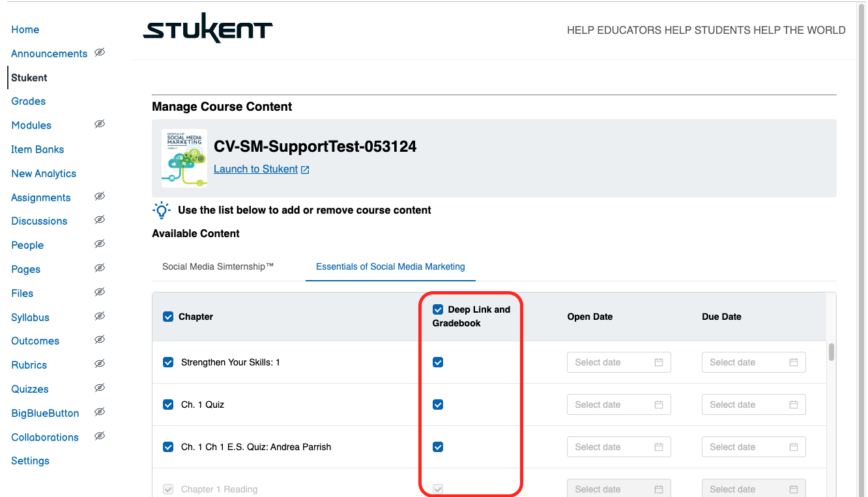Click the hidden-eye icon beside People
The width and height of the screenshot is (868, 497).
click(100, 244)
